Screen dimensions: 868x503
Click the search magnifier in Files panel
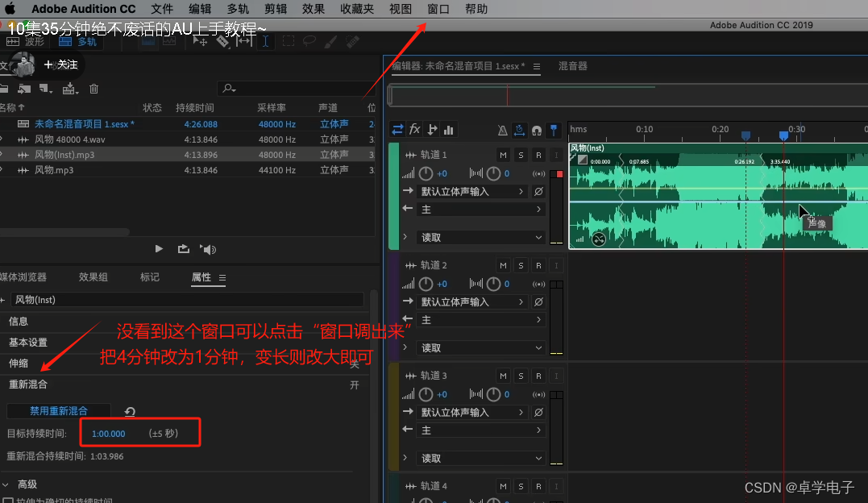point(229,88)
